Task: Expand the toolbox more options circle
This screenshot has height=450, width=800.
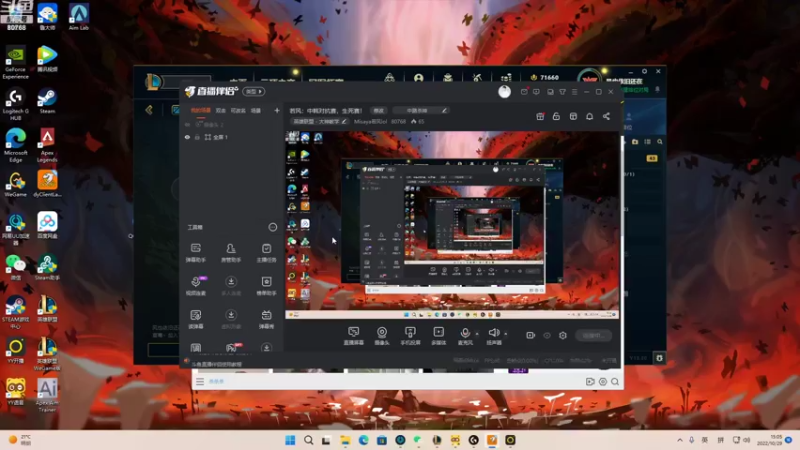Action: click(x=272, y=227)
